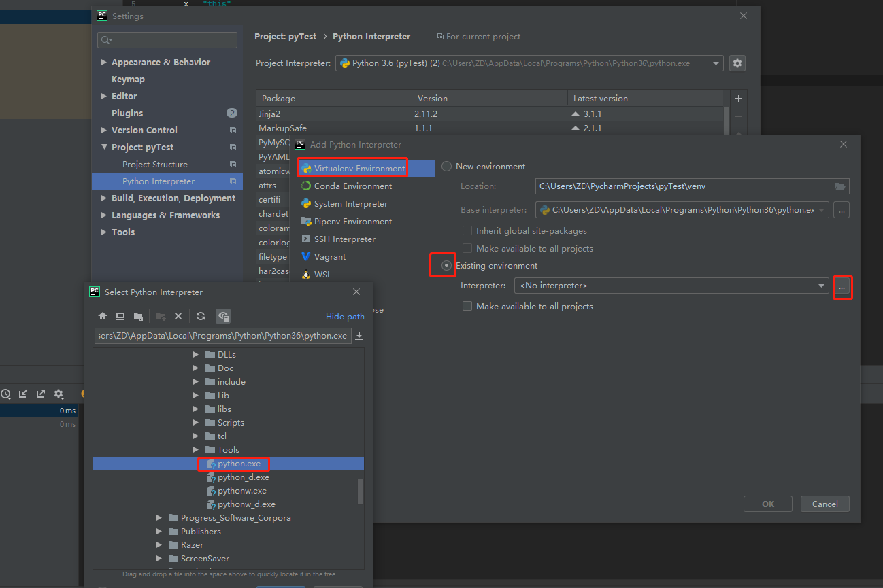Select the MarkupSafe package row
The height and width of the screenshot is (588, 883).
489,128
